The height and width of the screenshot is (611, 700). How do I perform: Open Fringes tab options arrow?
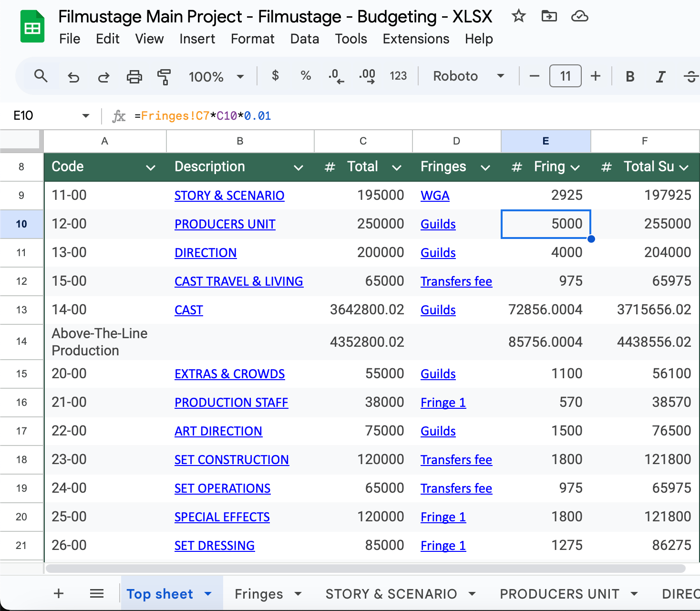click(298, 594)
